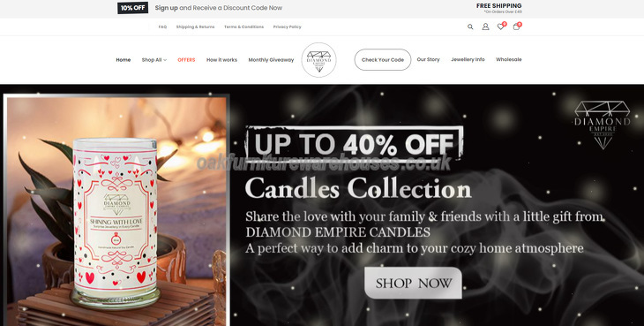
Task: Open the Our Story link
Action: (428, 59)
